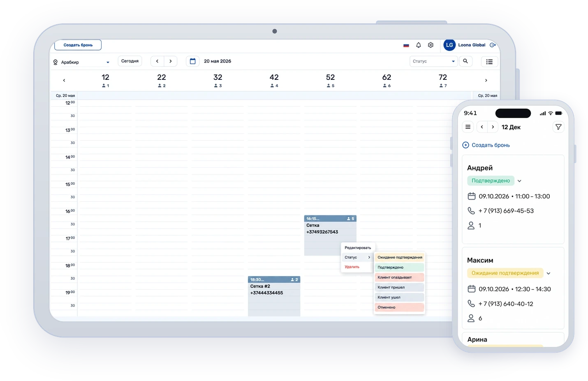Select Отменено status option
The image size is (588, 381).
(x=399, y=307)
